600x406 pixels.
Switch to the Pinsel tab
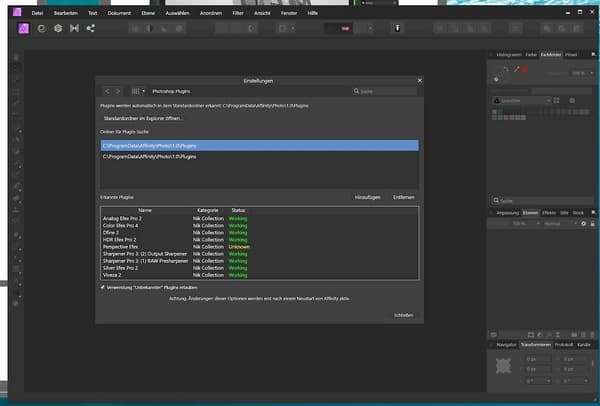(571, 55)
